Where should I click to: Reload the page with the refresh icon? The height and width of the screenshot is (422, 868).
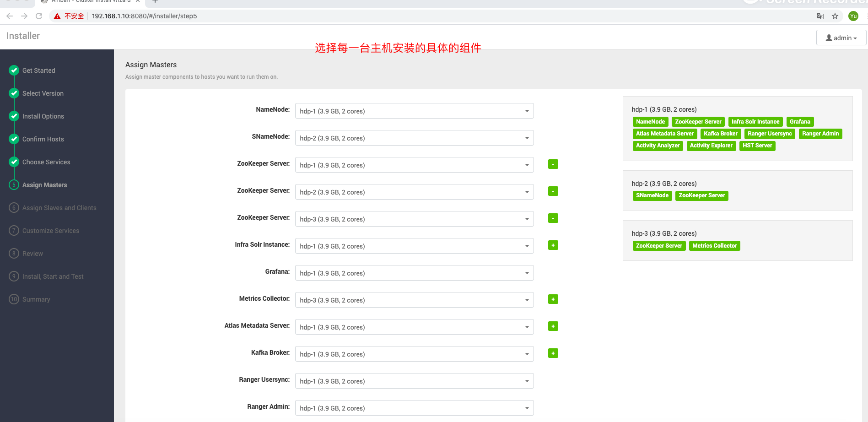click(39, 16)
